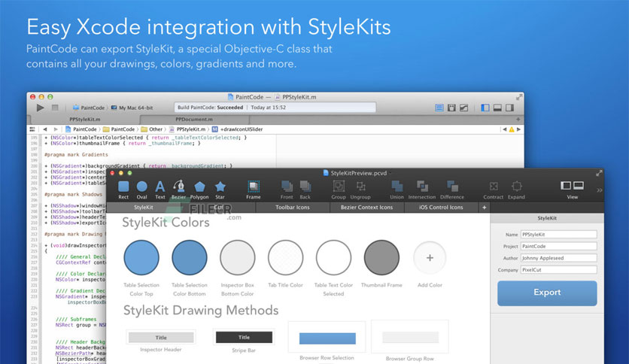Open the PPDocument.m tab in Xcode
629x364 pixels.
194,120
